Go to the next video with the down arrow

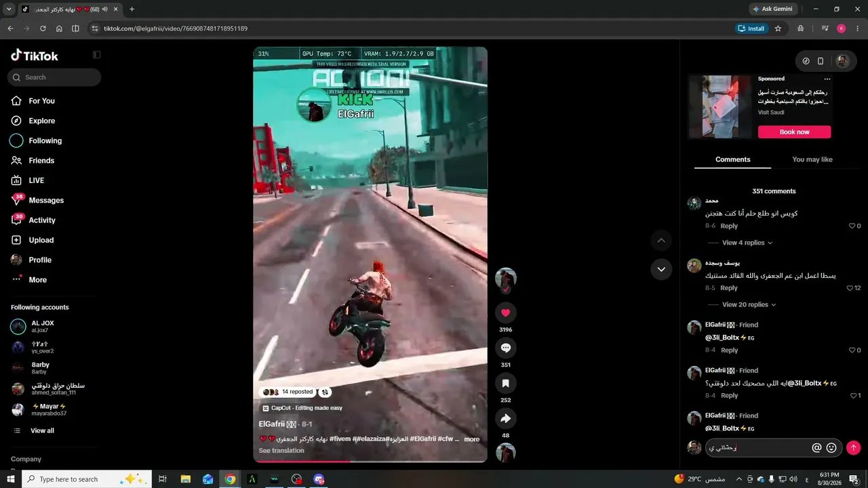(661, 269)
